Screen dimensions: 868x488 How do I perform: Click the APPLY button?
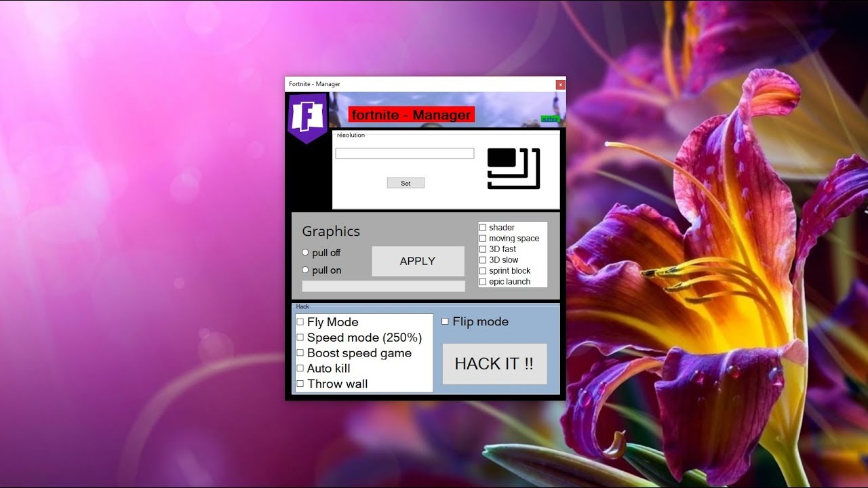click(418, 261)
